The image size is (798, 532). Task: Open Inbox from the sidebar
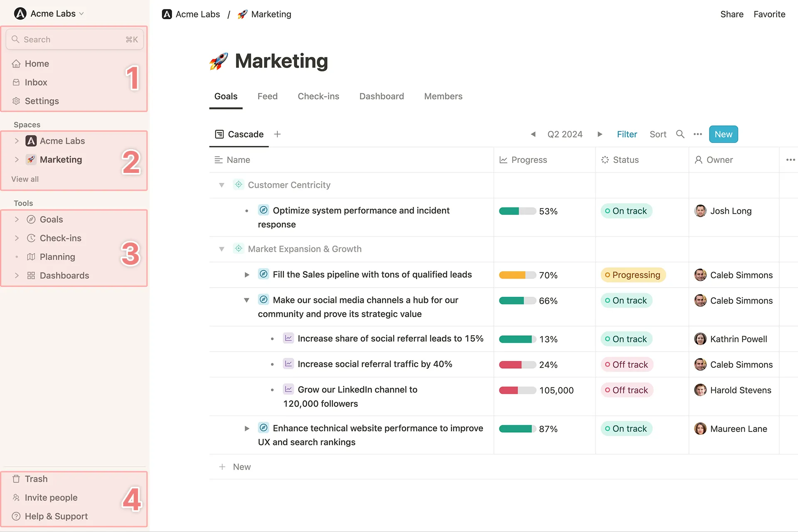click(x=36, y=82)
